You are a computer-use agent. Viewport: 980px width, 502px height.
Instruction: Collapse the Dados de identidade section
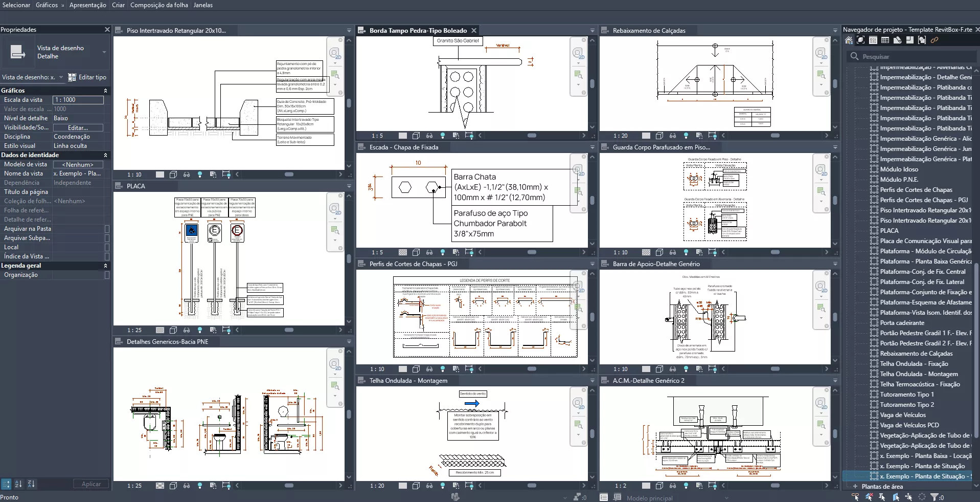pyautogui.click(x=106, y=155)
